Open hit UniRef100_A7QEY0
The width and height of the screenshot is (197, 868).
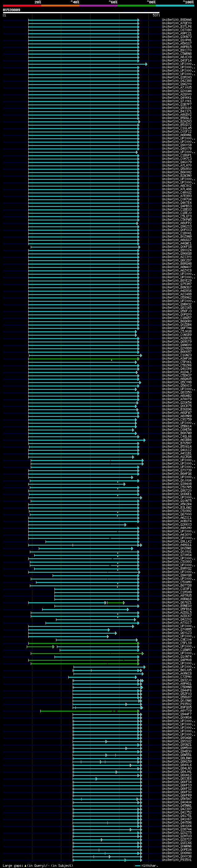(x=177, y=23)
